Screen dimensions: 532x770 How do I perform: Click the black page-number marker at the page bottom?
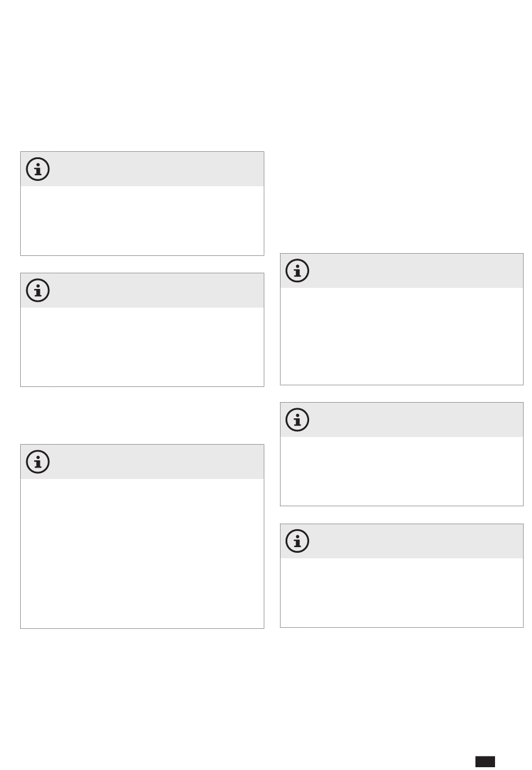486,761
